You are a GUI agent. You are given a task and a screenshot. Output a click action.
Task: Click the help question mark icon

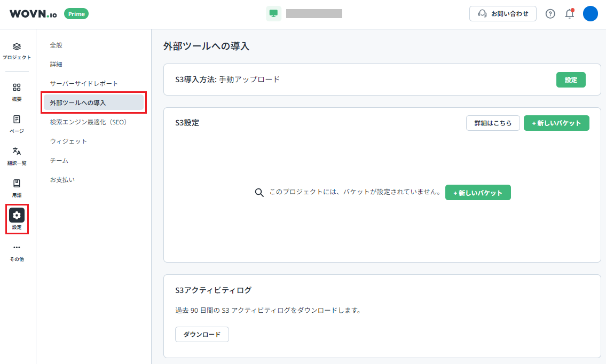550,14
